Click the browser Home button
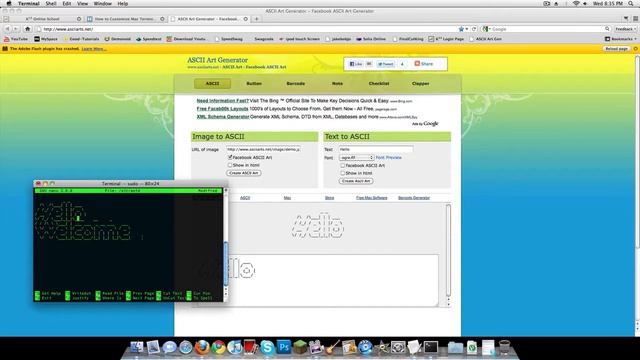Viewport: 640px width, 360px height. coord(27,29)
